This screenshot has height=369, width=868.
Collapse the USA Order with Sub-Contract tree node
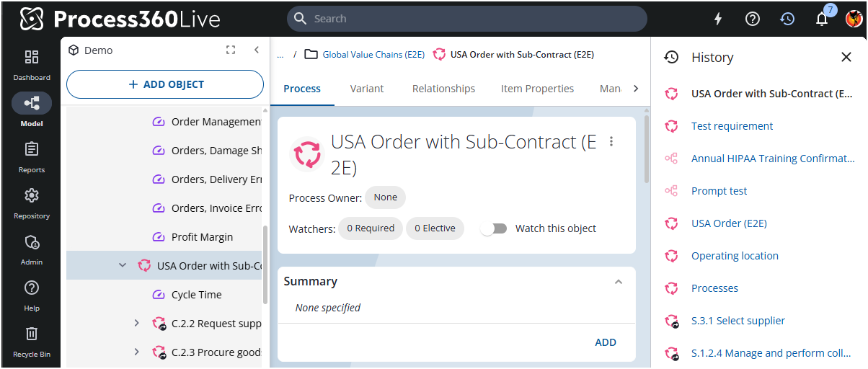(x=123, y=266)
